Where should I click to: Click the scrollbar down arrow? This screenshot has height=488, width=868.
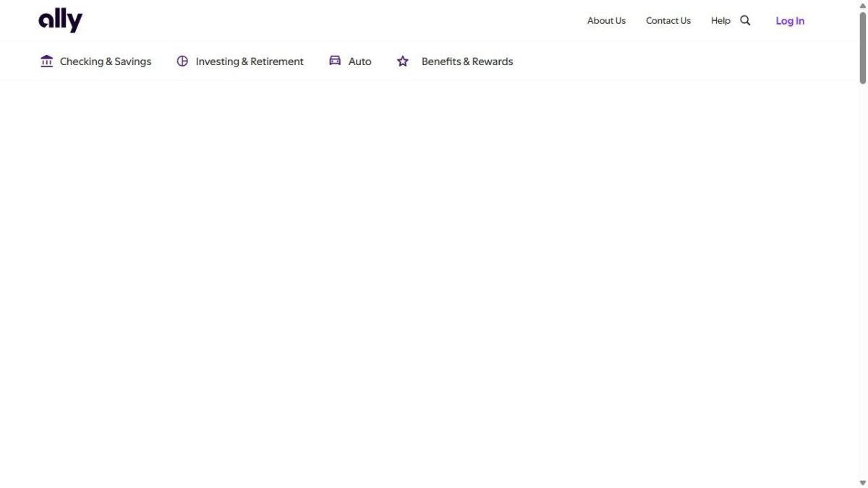point(862,483)
